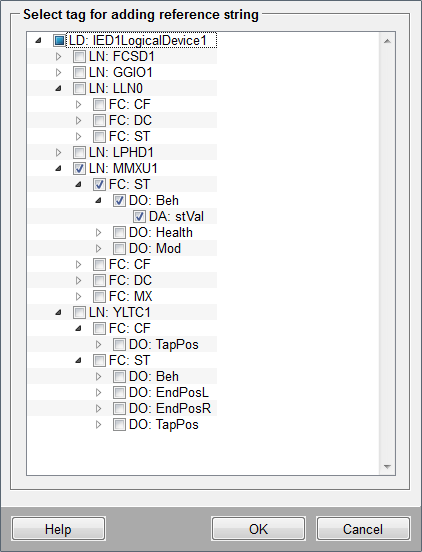Screen dimensions: 422x552
Task: Expand the DO: Mod node
Action: point(99,249)
